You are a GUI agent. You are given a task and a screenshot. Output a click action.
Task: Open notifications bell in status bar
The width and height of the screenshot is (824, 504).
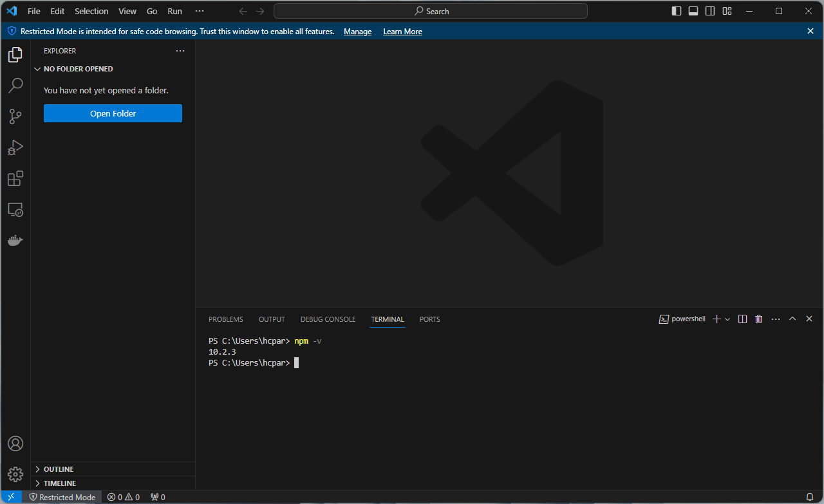pos(810,497)
